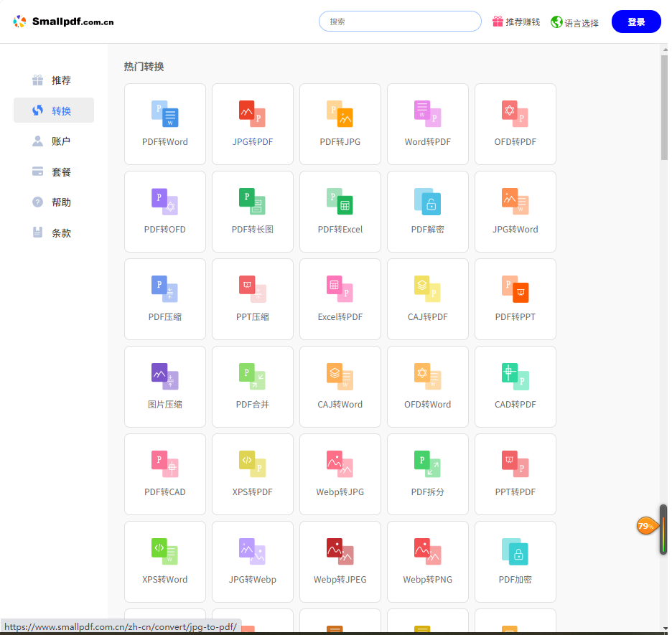Select the Webp转PNG converter
672x635 pixels.
tap(428, 561)
